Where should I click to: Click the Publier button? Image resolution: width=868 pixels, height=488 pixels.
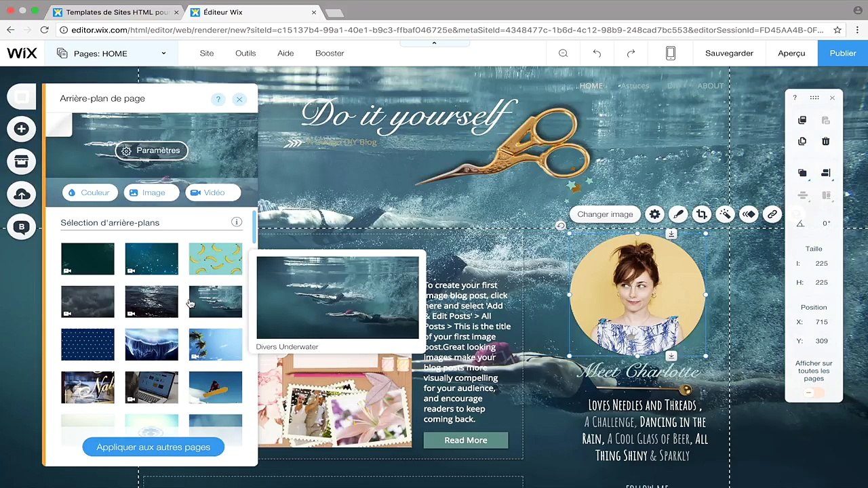click(x=843, y=53)
